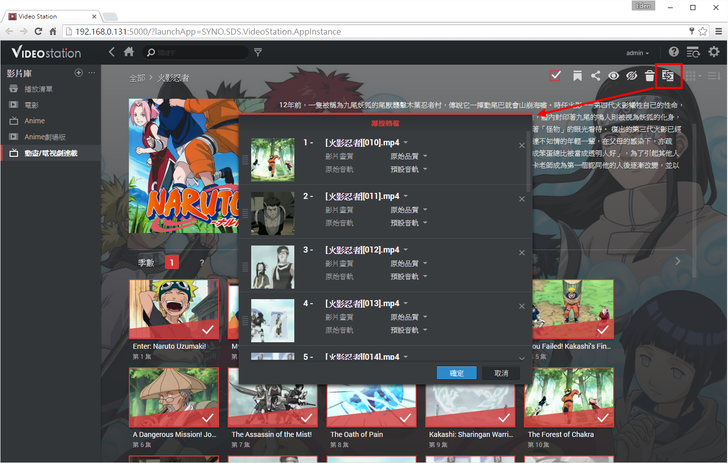
Task: Toggle checkmark on Enter: Naruto Uzumaki! episode
Action: pos(208,329)
